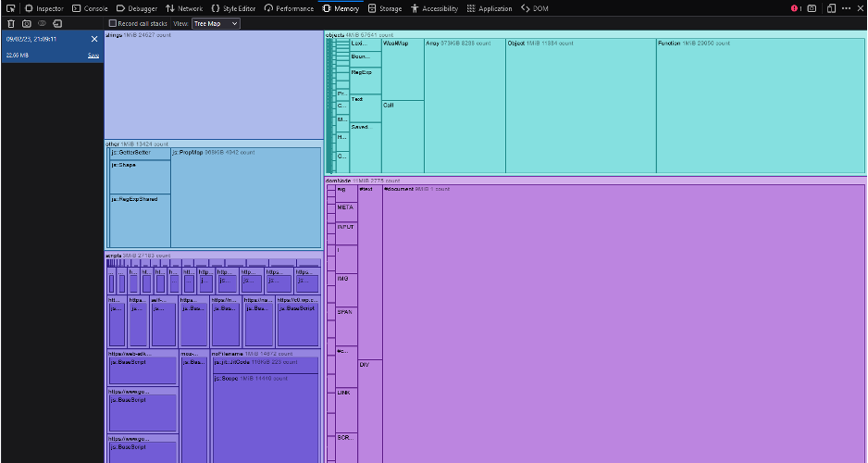Delete the snapshot with its X button
The width and height of the screenshot is (868, 463).
[94, 39]
